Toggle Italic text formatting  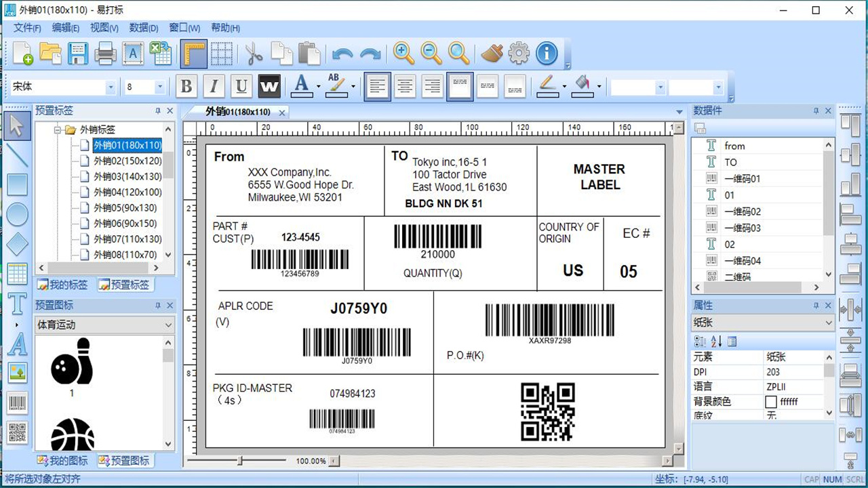tap(214, 87)
